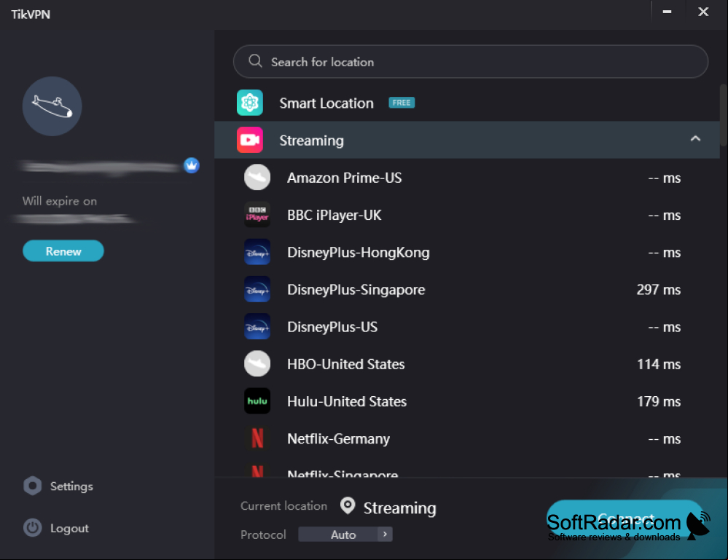The image size is (728, 560).
Task: Click the search magnifier icon
Action: pyautogui.click(x=255, y=60)
